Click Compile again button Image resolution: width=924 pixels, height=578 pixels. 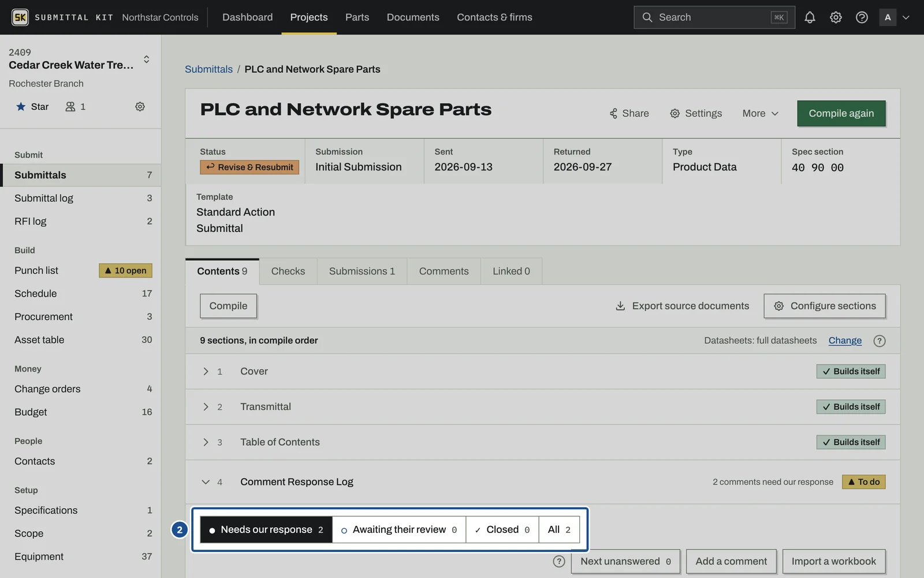tap(841, 113)
